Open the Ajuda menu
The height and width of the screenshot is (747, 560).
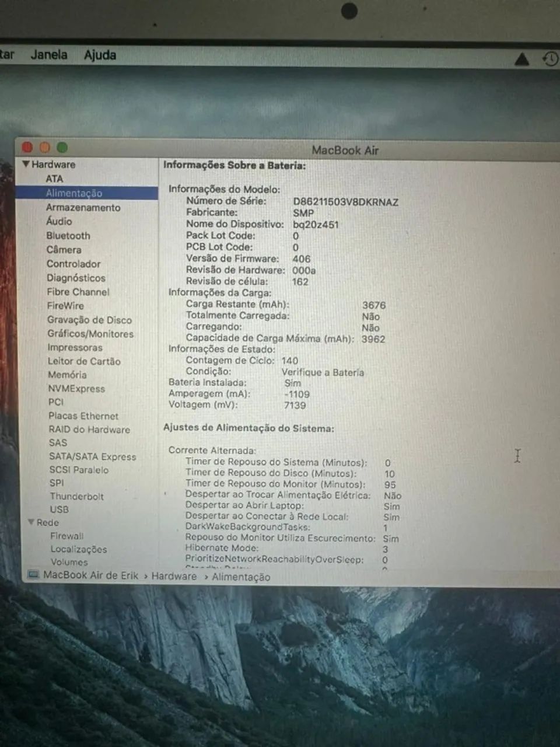coord(100,55)
